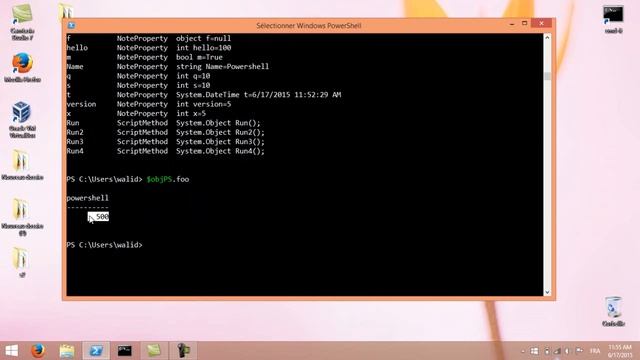Click the 'powershell' column header output

[87, 198]
